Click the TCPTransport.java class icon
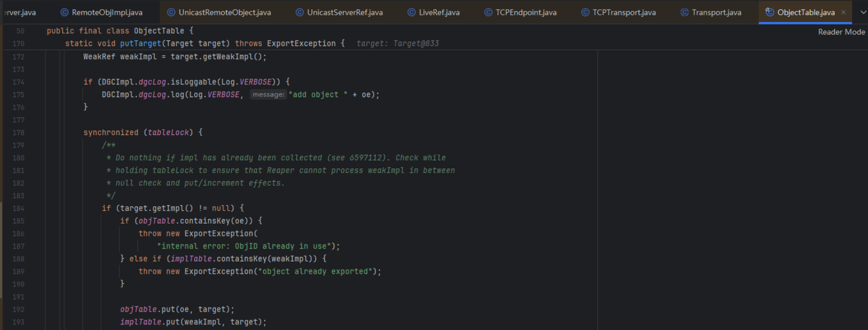Image resolution: width=868 pixels, height=330 pixels. (585, 12)
